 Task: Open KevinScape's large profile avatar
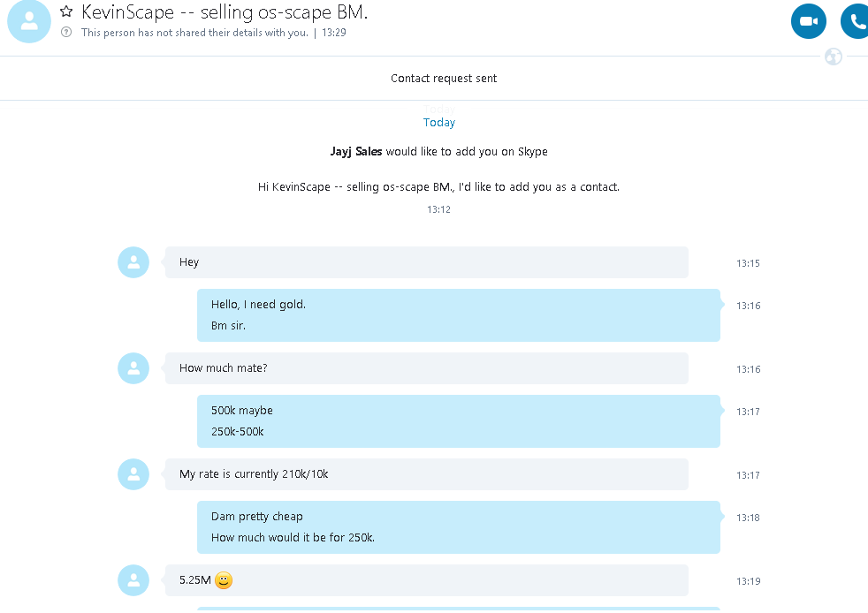click(x=29, y=21)
